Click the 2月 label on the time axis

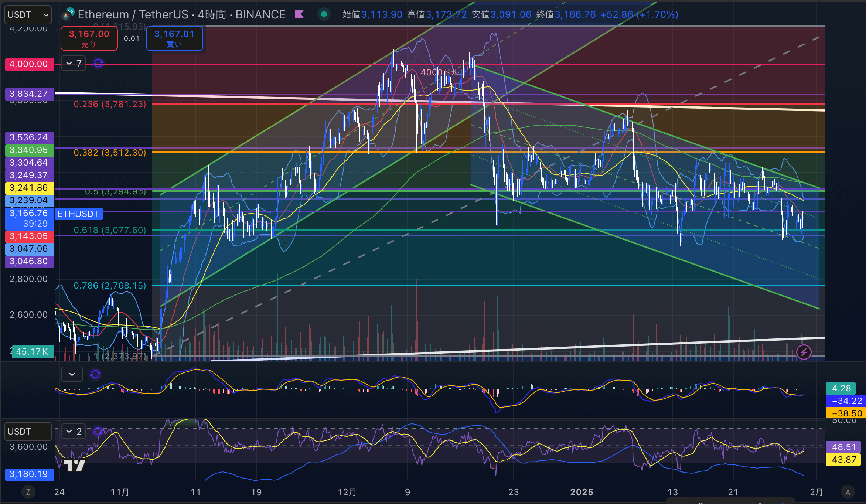[816, 492]
